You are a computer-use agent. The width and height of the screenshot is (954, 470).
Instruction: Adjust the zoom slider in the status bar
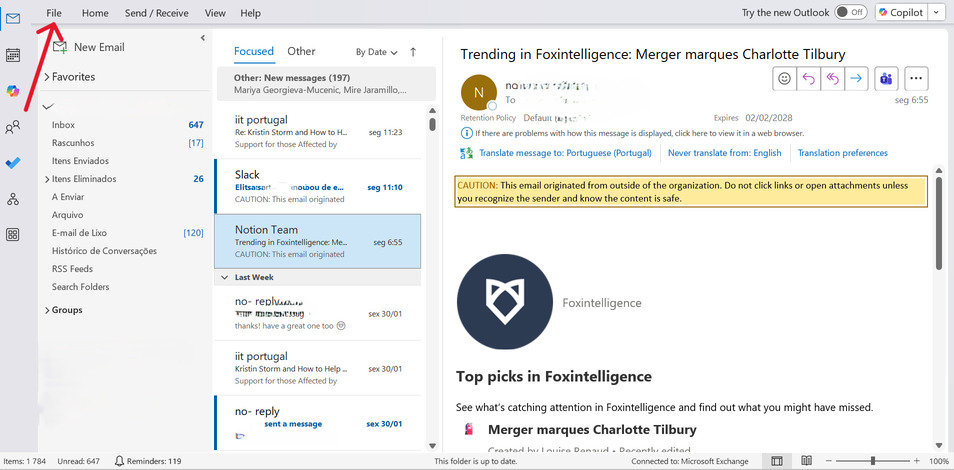(873, 461)
